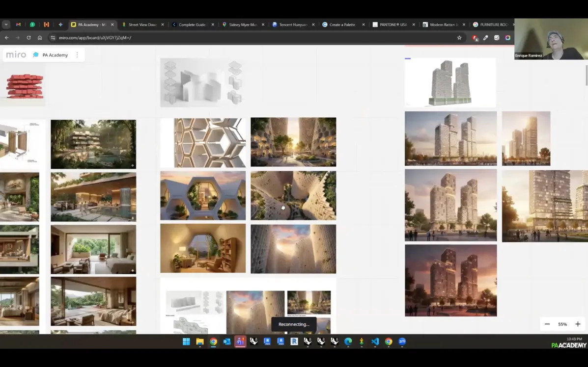Switch to the Create a Palette tab
588x367 pixels.
coord(342,25)
